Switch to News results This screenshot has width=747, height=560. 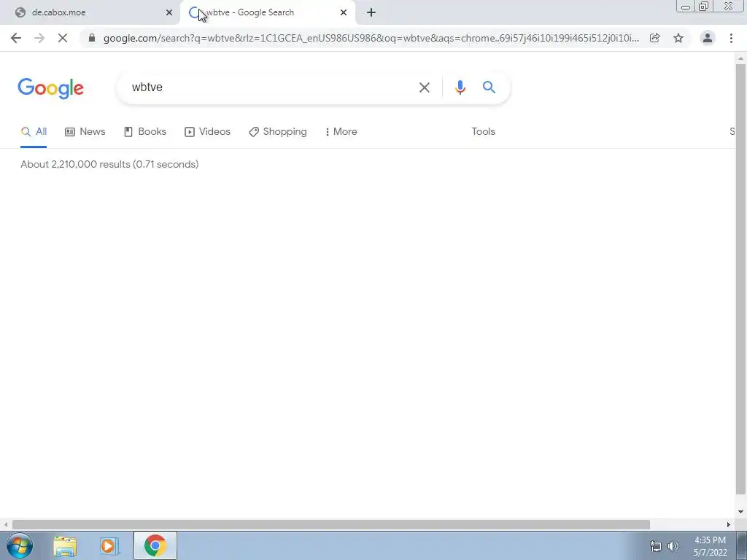[x=85, y=131]
